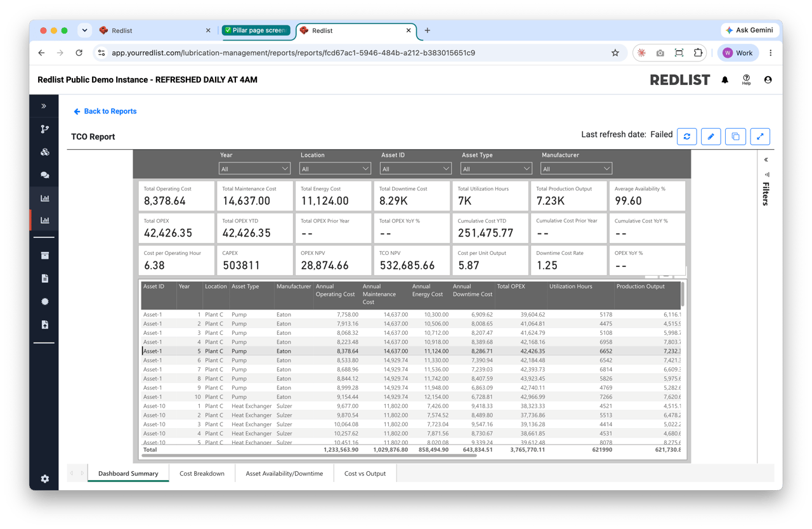Screen dimensions: 812x529
Task: Click the notifications bell icon
Action: (724, 80)
